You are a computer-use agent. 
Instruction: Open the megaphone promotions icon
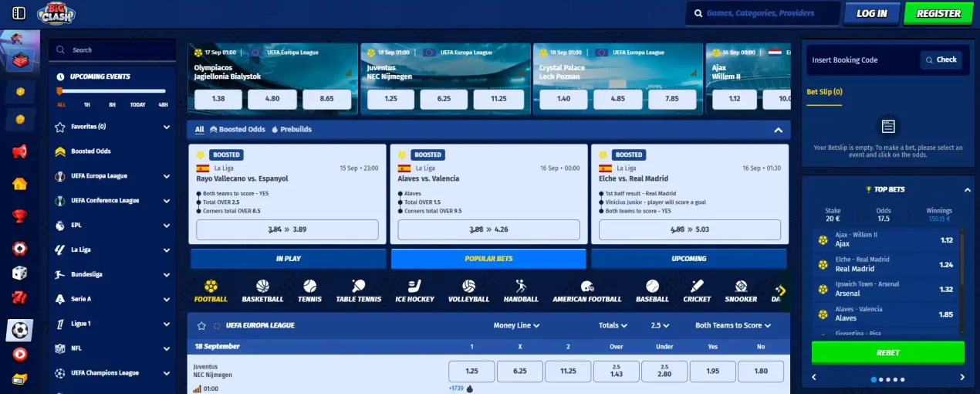click(x=20, y=151)
